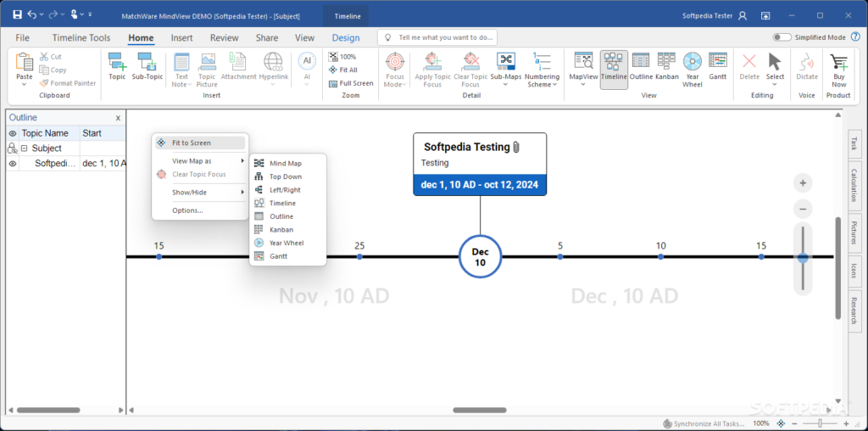Screen dimensions: 868x431
Task: Switch to Gantt view in the ribbon
Action: pyautogui.click(x=717, y=66)
